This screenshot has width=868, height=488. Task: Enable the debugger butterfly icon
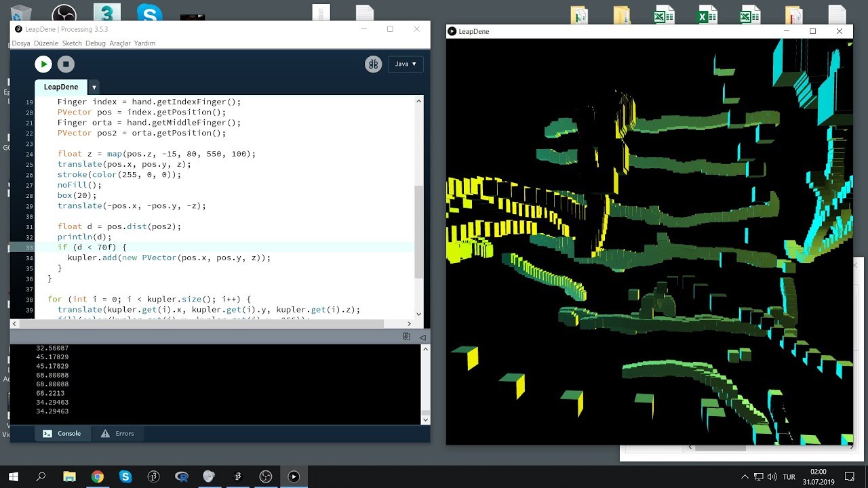coord(373,64)
